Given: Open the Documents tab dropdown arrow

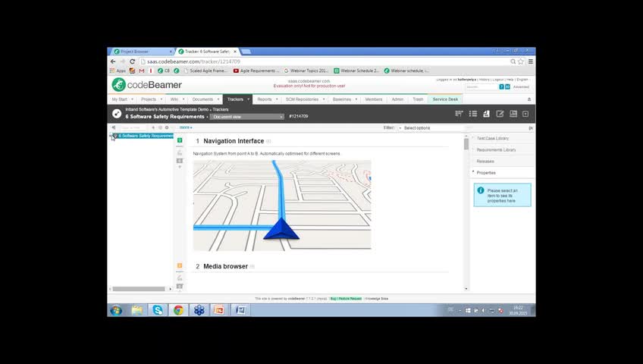Looking at the screenshot, I should [218, 99].
